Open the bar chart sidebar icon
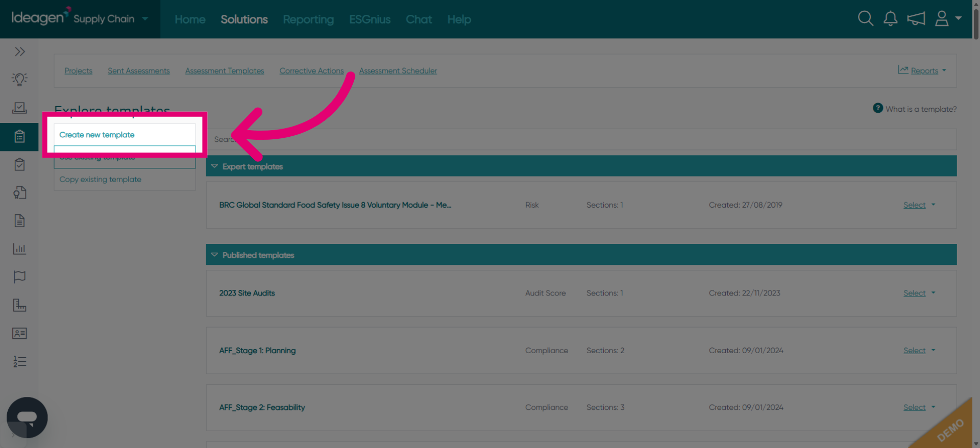 (x=19, y=249)
